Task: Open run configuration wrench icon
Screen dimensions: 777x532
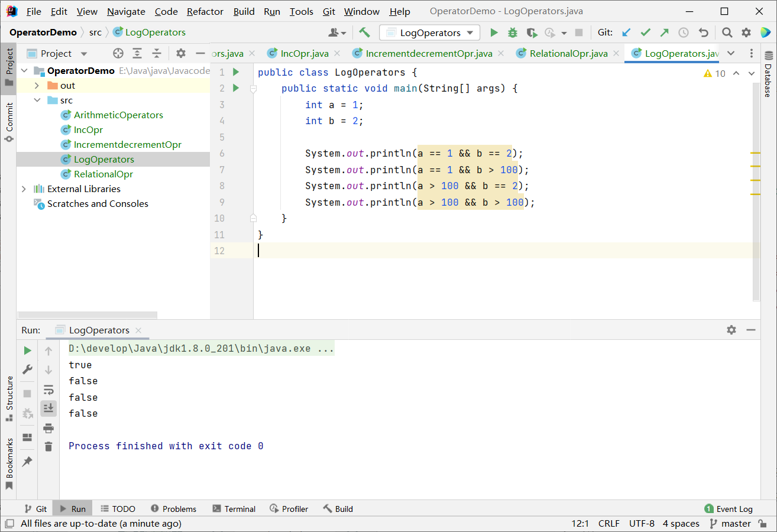Action: tap(27, 369)
